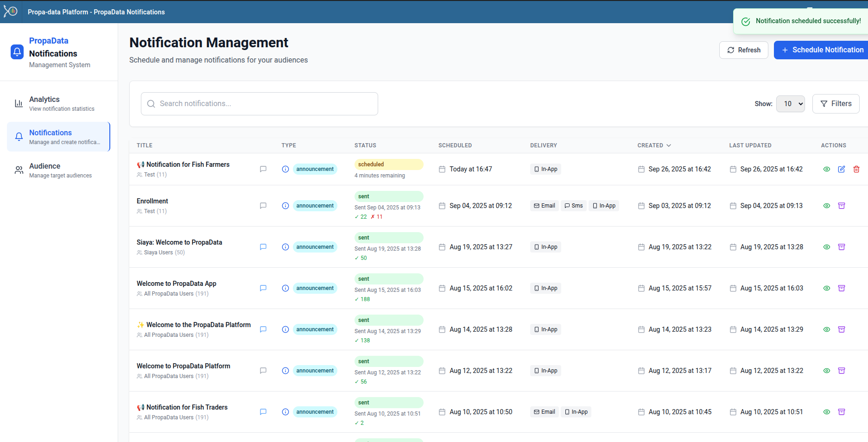Viewport: 868px width, 442px height.
Task: View the Notification for Fish Traders details
Action: click(826, 412)
